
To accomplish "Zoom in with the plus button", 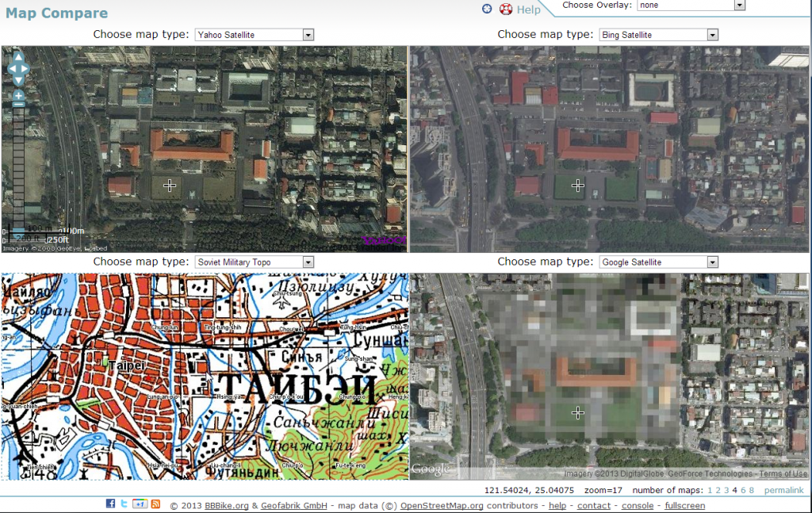I will tap(18, 95).
